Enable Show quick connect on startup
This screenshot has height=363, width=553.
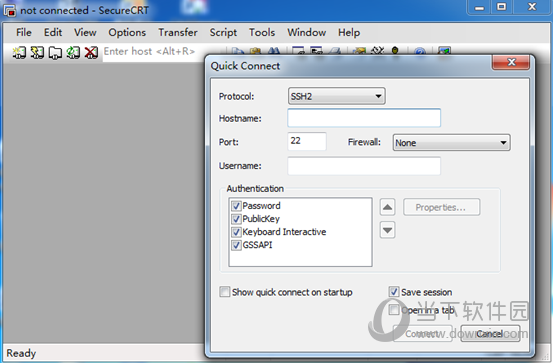(x=224, y=292)
